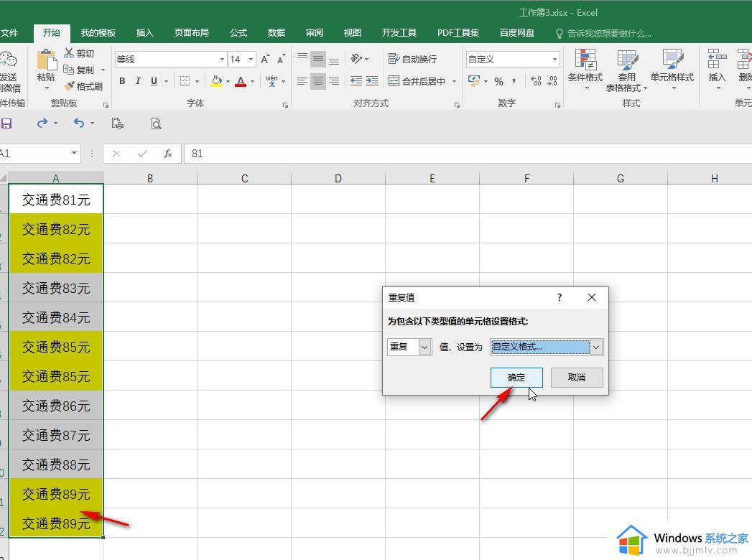
Task: Click the print preview magnifier icon
Action: (156, 123)
